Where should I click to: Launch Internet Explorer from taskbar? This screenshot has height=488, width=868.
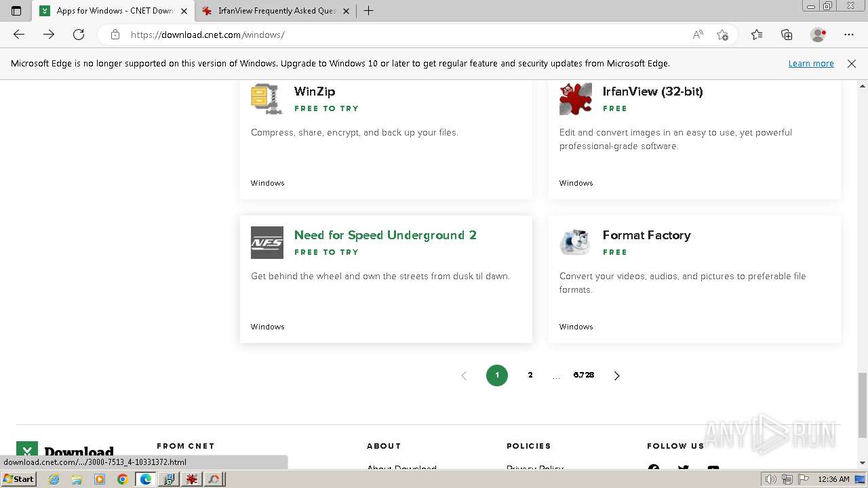click(54, 479)
